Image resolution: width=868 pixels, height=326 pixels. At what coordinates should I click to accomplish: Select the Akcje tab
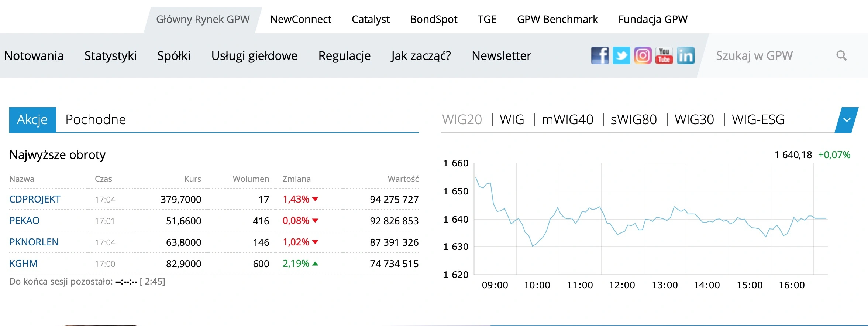pos(32,120)
